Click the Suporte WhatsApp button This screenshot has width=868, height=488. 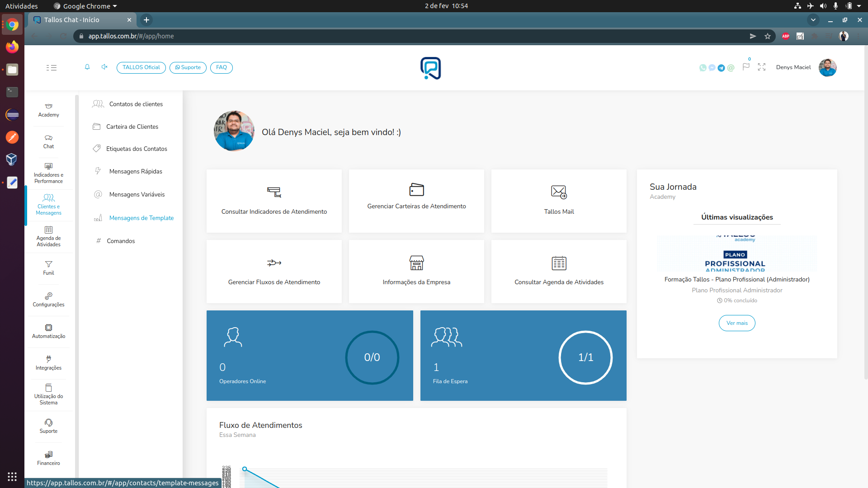(x=188, y=67)
